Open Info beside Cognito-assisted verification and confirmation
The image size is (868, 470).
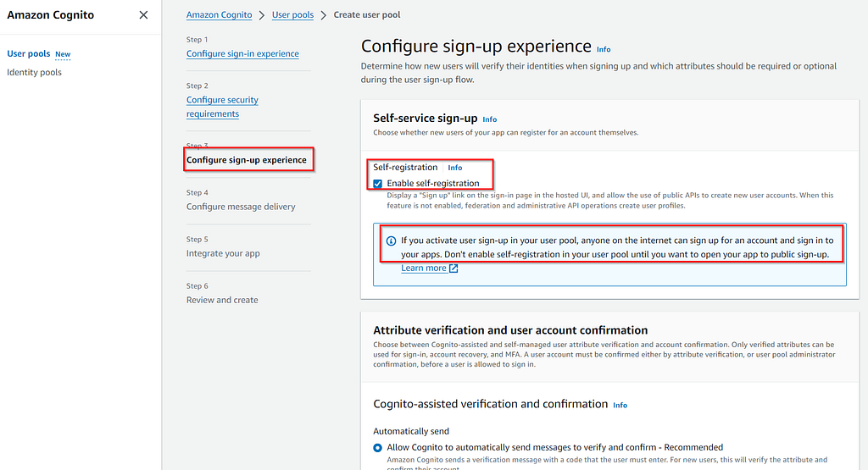tap(620, 406)
